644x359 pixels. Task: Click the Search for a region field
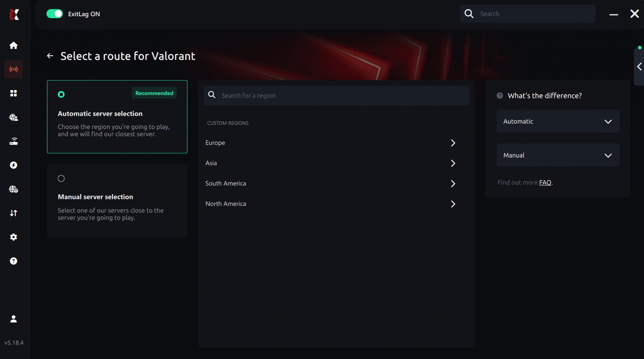(x=336, y=95)
